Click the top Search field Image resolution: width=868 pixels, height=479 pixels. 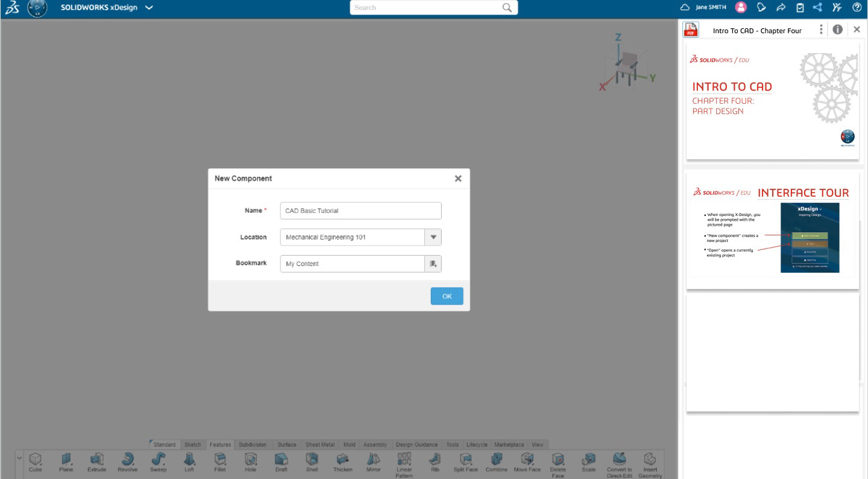pos(433,8)
